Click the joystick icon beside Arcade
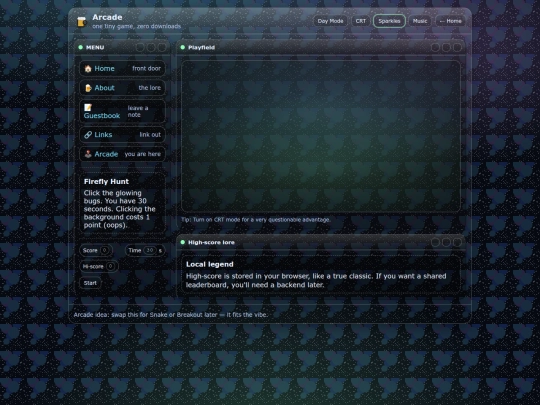 pos(88,154)
